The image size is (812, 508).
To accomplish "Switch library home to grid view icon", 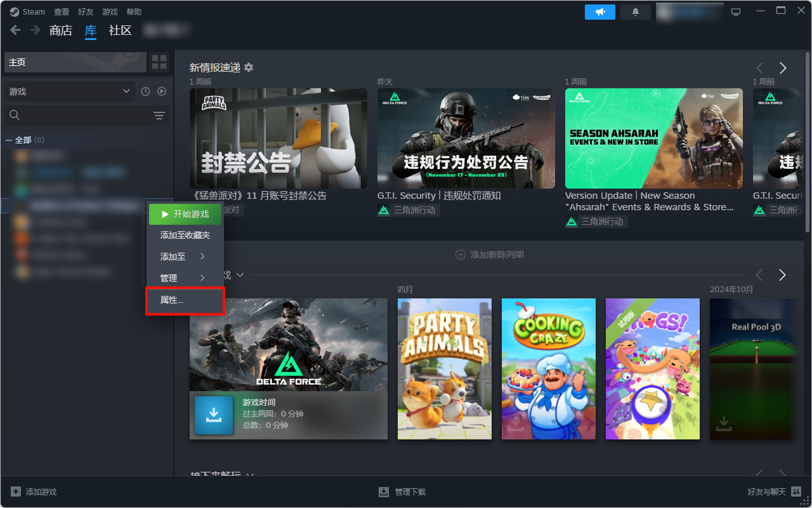I will coord(159,62).
